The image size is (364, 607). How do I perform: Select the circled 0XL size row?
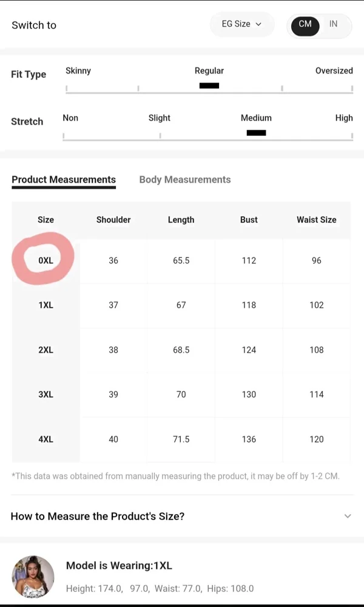point(45,260)
